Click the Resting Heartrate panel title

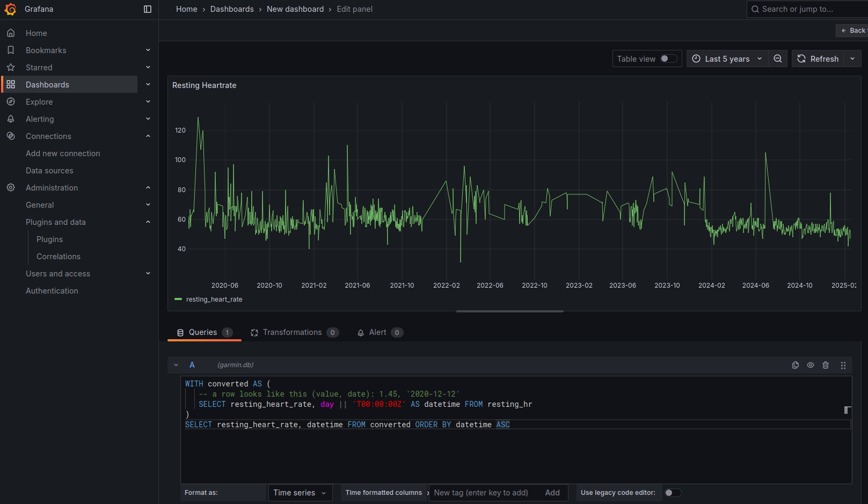point(205,85)
